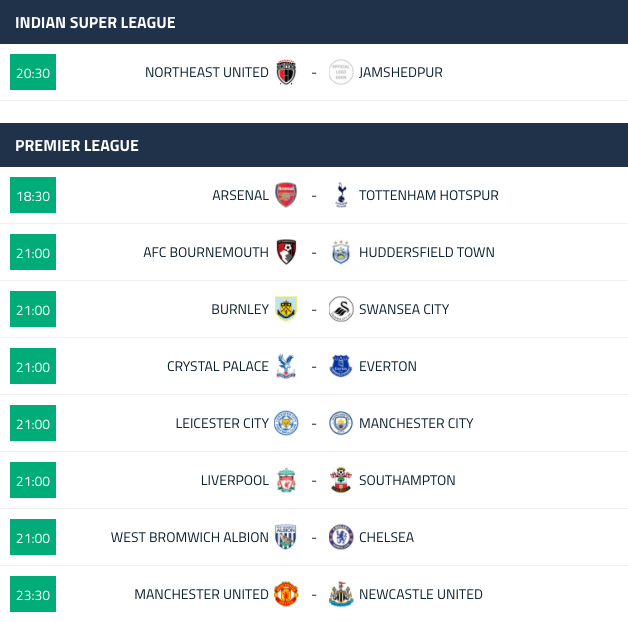Click the Tottenham Hotspur crest
This screenshot has width=628, height=622.
click(341, 195)
